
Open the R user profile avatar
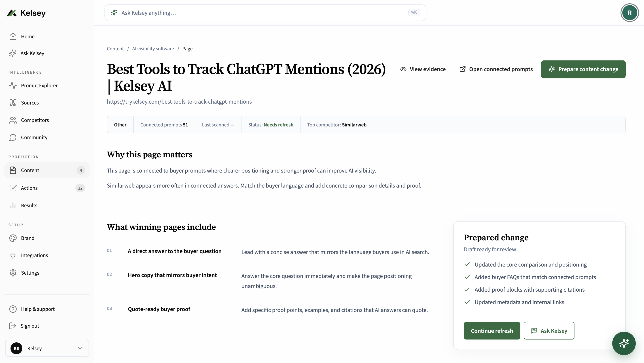[x=629, y=13]
